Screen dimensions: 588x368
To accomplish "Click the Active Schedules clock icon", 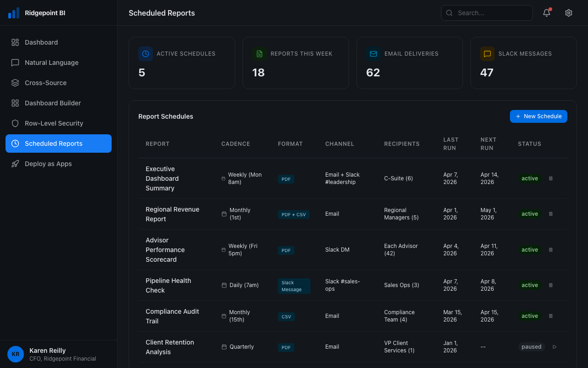I will pos(146,54).
